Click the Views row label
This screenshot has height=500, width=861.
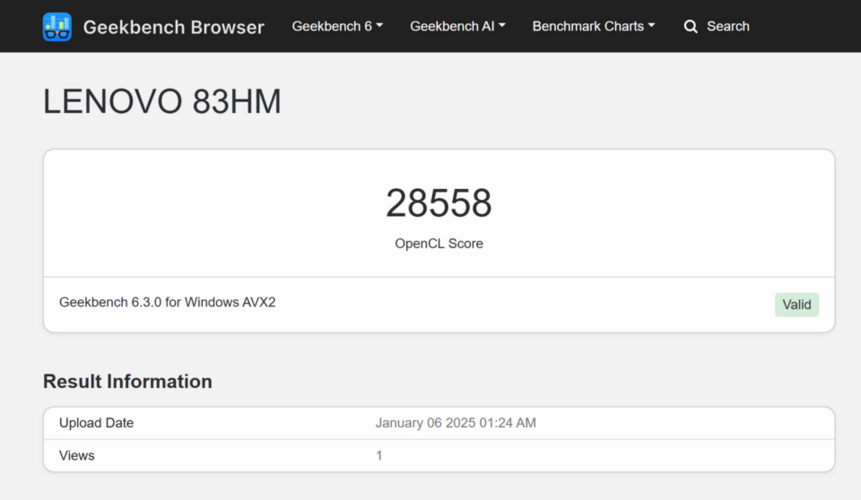[77, 456]
